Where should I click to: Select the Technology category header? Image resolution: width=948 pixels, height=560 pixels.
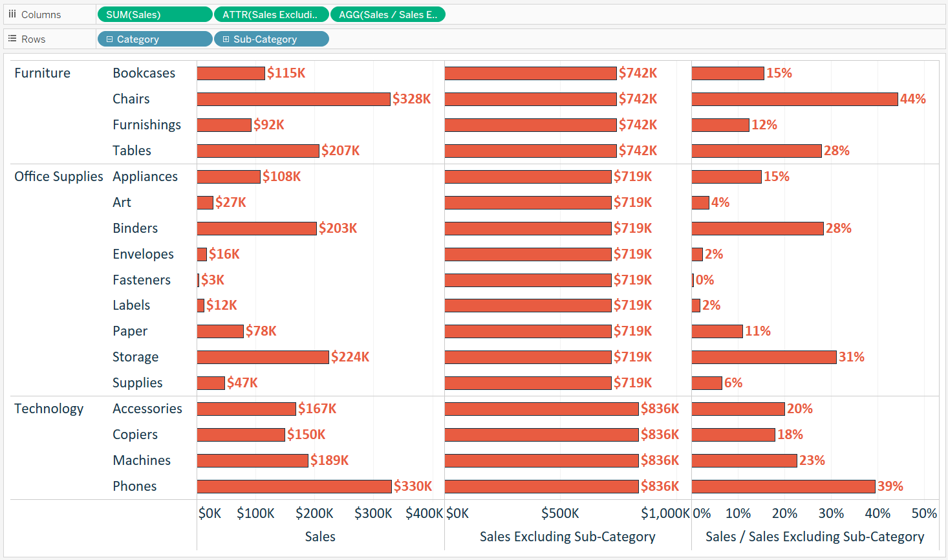coord(48,408)
